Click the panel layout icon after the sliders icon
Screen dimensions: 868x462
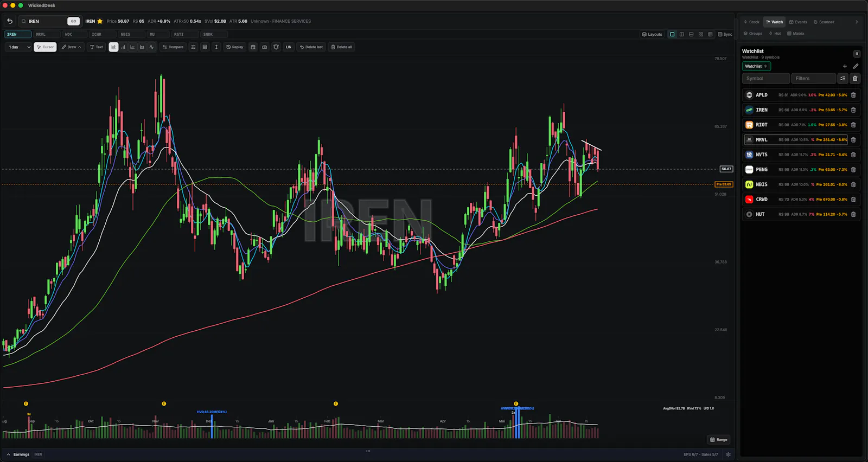tap(205, 47)
